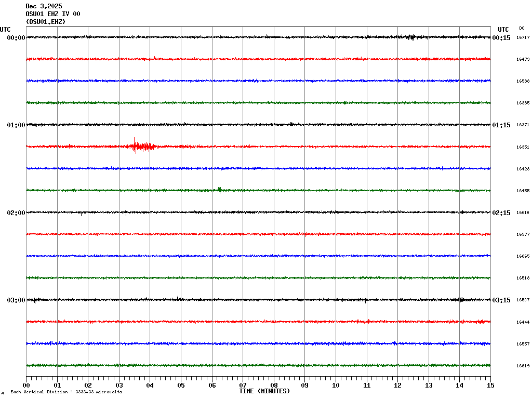The width and height of the screenshot is (532, 399).
Task: Click the green spike near minute 06
Action: click(220, 190)
